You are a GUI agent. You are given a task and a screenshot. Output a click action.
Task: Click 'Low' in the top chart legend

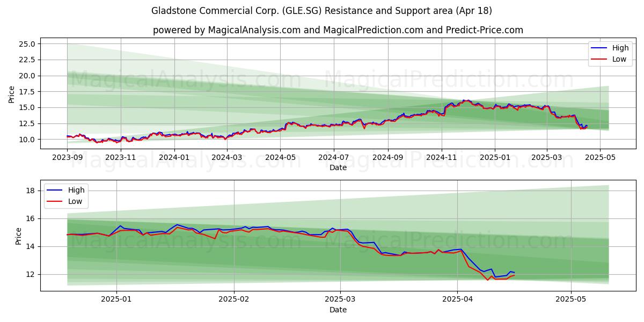click(x=619, y=59)
